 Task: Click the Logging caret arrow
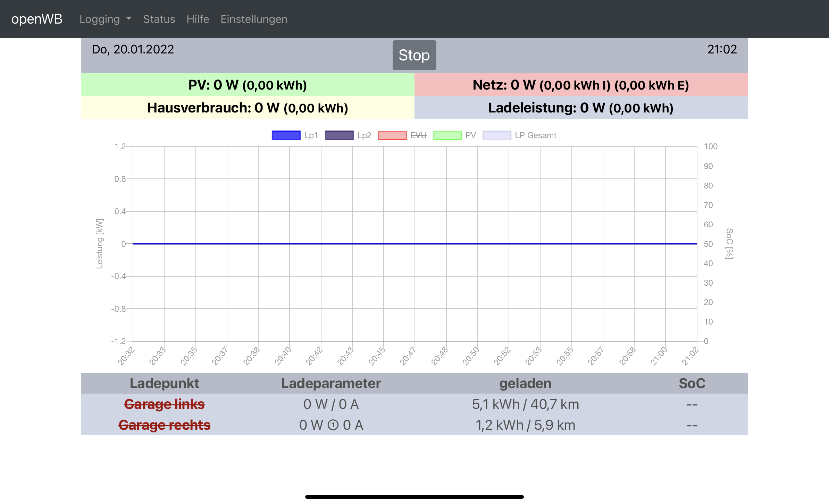tap(129, 18)
